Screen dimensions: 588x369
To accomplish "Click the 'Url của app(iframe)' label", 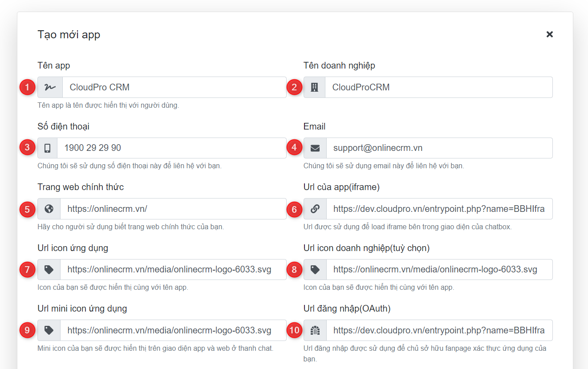I will click(x=341, y=187).
